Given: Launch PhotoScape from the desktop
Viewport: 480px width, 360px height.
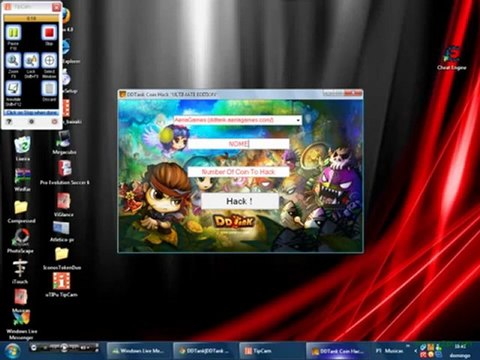Looking at the screenshot, I should pos(21,241).
